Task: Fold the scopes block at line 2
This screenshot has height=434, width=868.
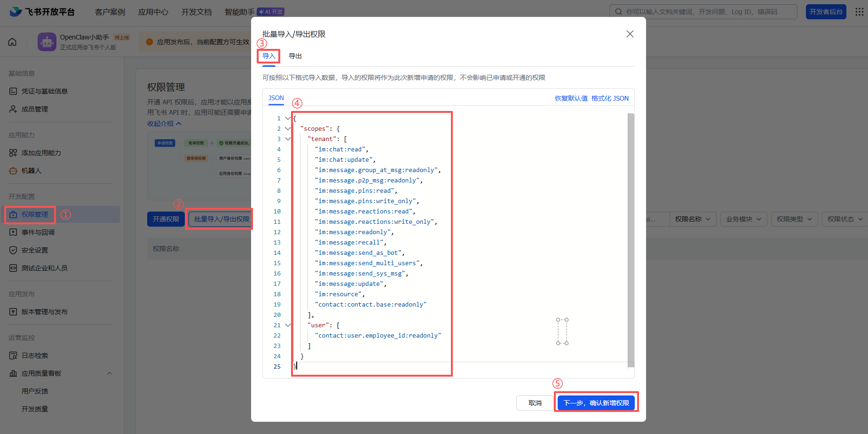Action: click(x=288, y=128)
